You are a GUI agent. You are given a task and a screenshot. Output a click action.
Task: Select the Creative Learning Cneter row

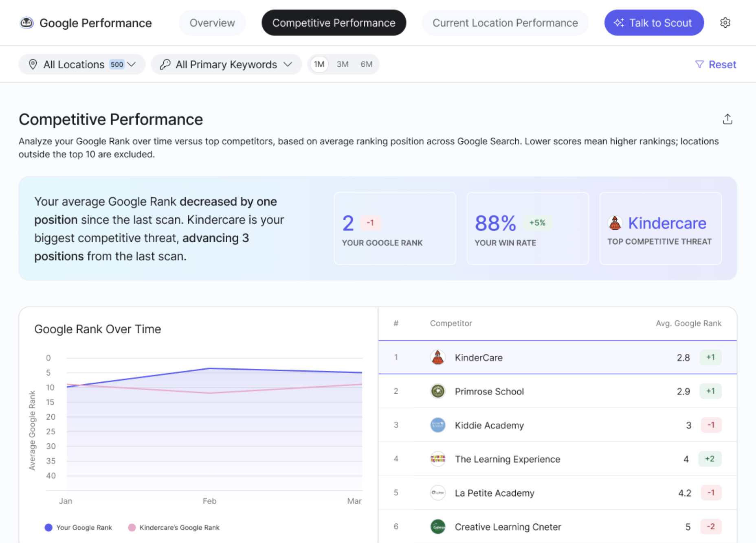pyautogui.click(x=558, y=526)
